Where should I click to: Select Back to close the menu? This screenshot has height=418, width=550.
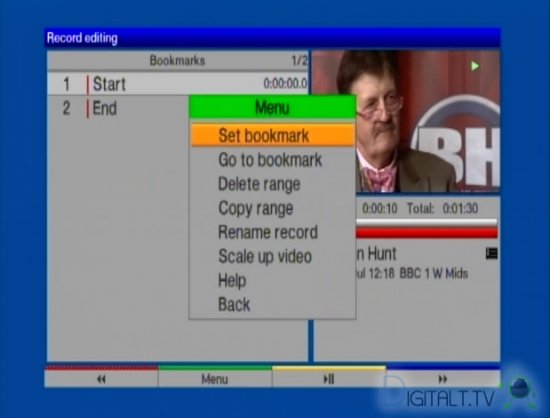click(234, 304)
